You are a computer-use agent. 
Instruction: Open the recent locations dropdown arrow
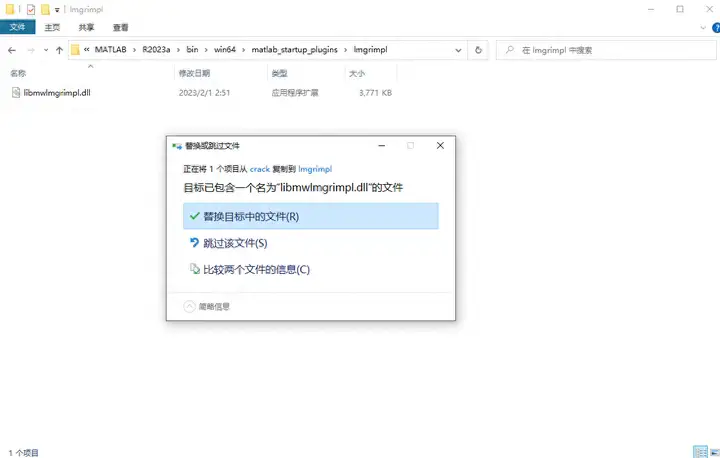click(x=46, y=50)
